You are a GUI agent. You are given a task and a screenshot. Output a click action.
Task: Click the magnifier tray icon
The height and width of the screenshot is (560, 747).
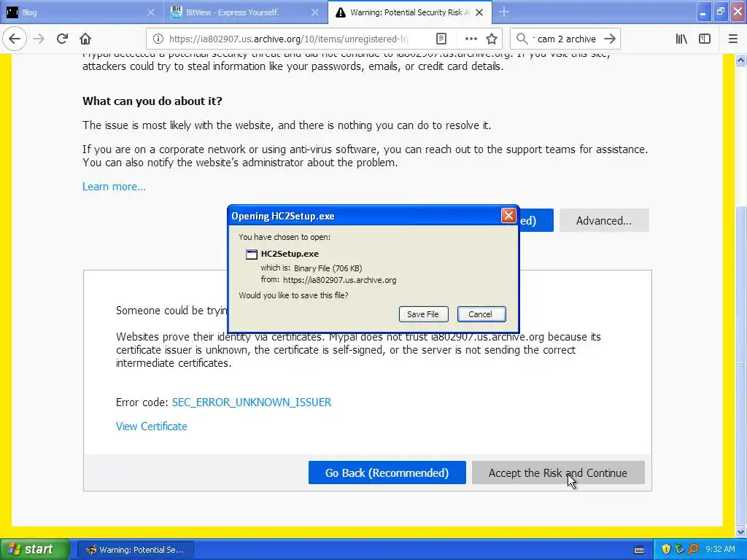click(x=693, y=550)
